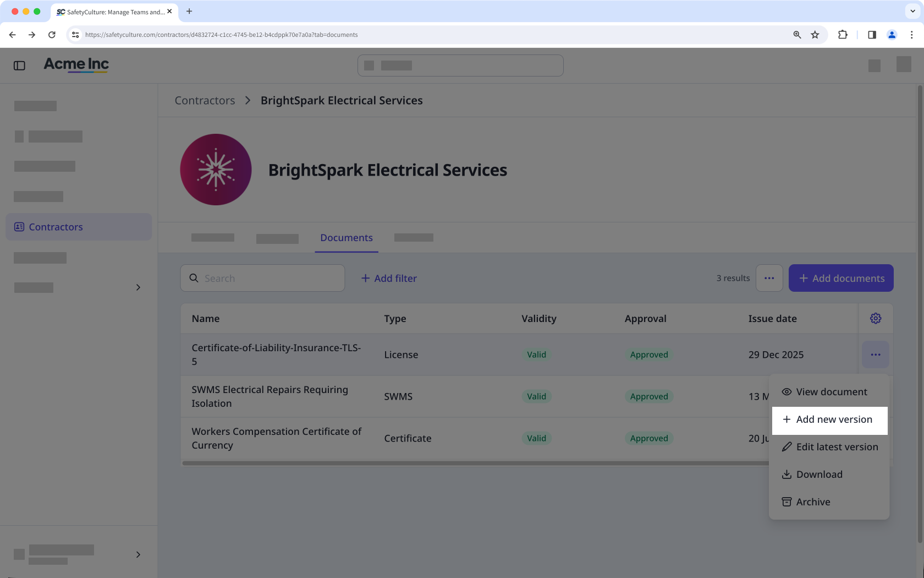View site information in address bar
The image size is (924, 578).
75,35
